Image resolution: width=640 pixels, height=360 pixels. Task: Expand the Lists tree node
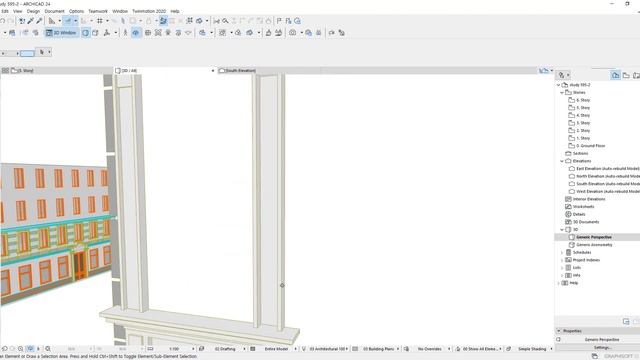[562, 268]
